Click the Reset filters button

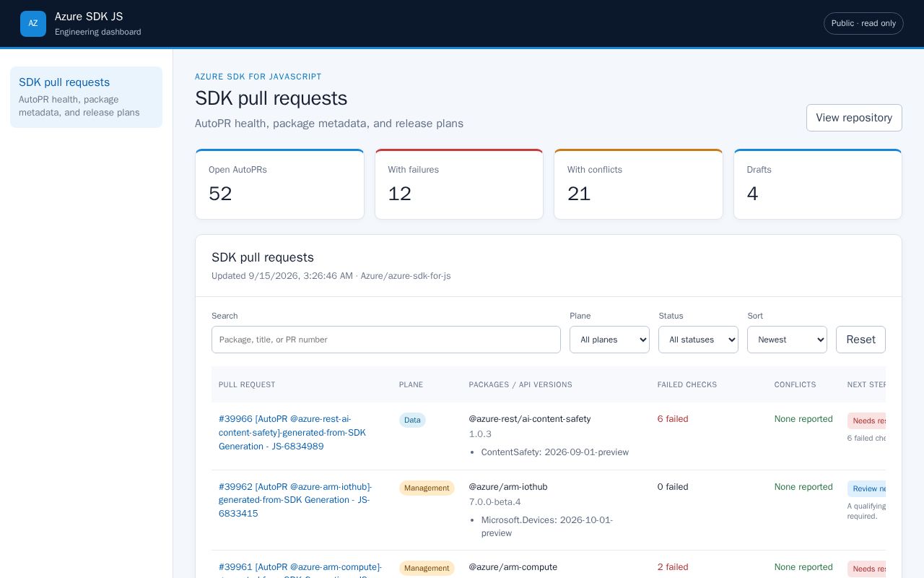860,340
